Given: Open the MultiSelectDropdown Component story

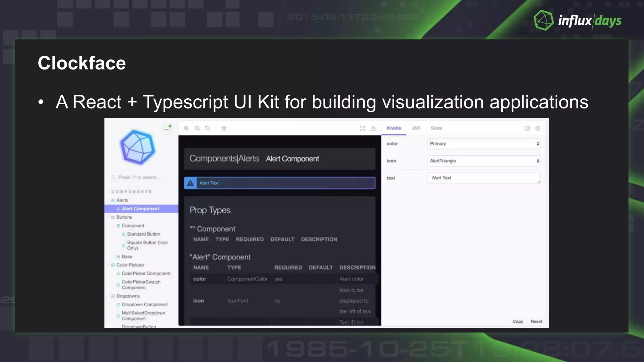Looking at the screenshot, I should [143, 315].
